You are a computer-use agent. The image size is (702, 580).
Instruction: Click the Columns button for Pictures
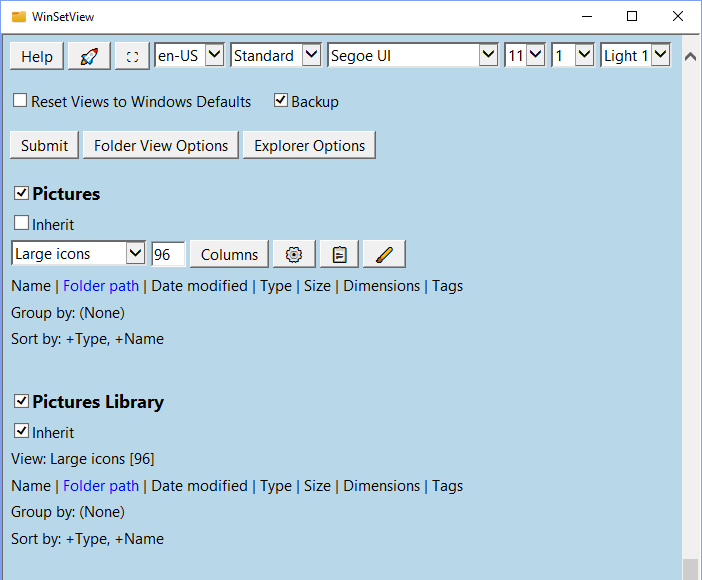[229, 254]
